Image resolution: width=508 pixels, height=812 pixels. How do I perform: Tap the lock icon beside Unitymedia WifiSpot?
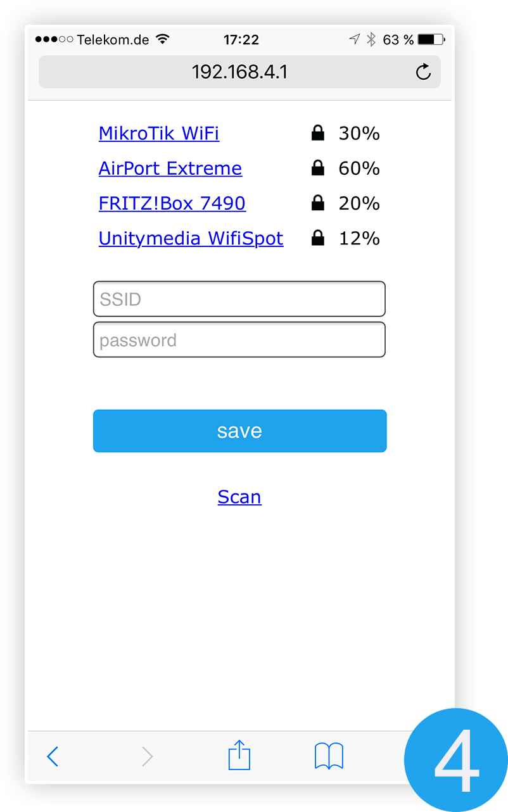(318, 238)
